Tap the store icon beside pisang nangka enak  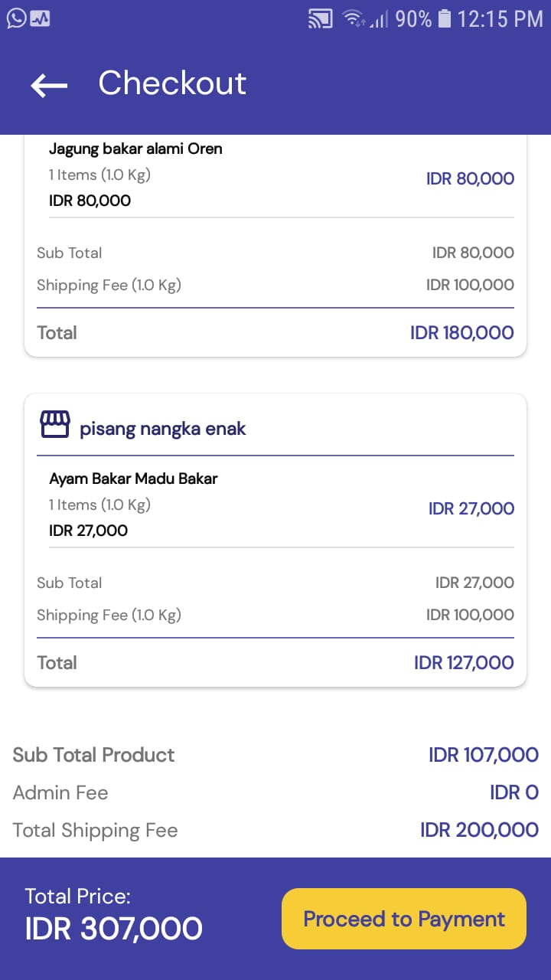click(x=54, y=425)
